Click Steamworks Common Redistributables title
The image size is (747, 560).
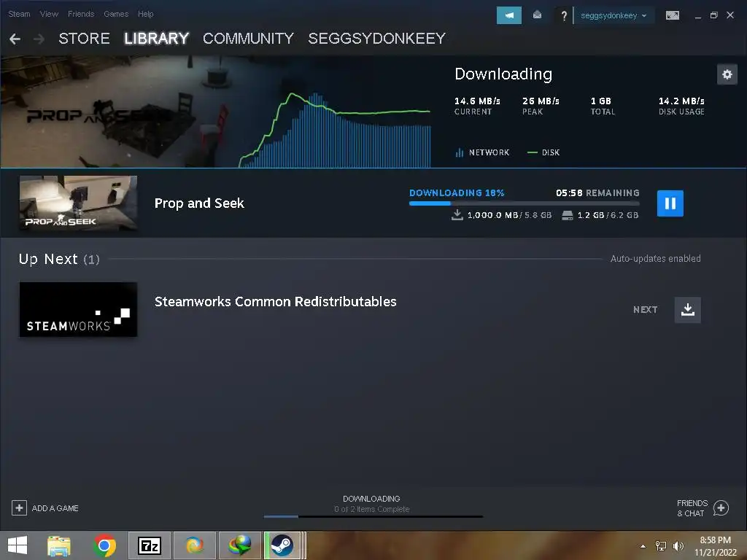[275, 301]
